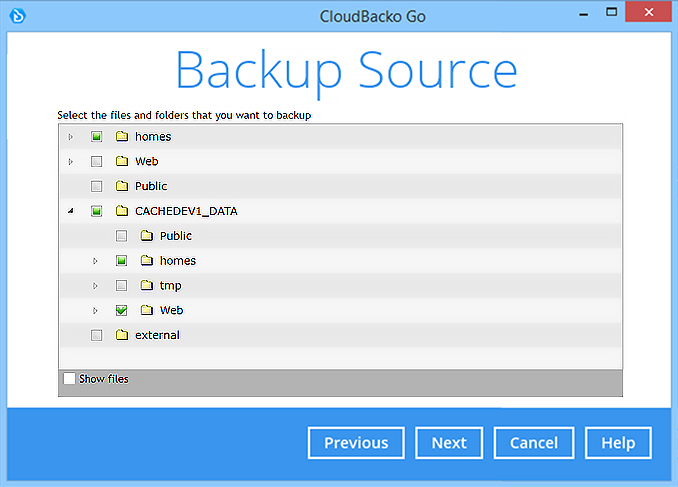The height and width of the screenshot is (487, 678).
Task: Select the 'CACHEDEV1_DATA' label
Action: coord(186,211)
